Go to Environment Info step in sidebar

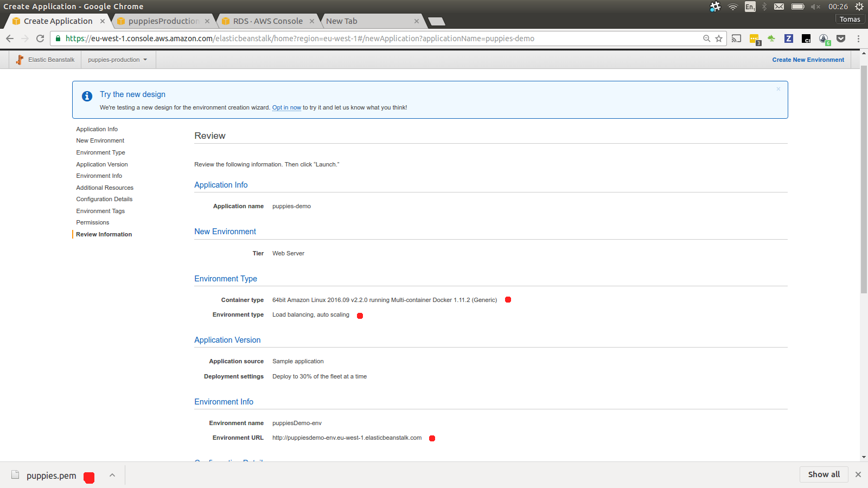(x=99, y=176)
